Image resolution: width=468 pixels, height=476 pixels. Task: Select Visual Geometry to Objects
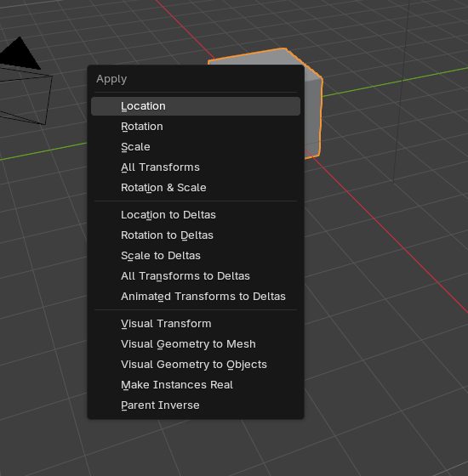[x=196, y=365]
